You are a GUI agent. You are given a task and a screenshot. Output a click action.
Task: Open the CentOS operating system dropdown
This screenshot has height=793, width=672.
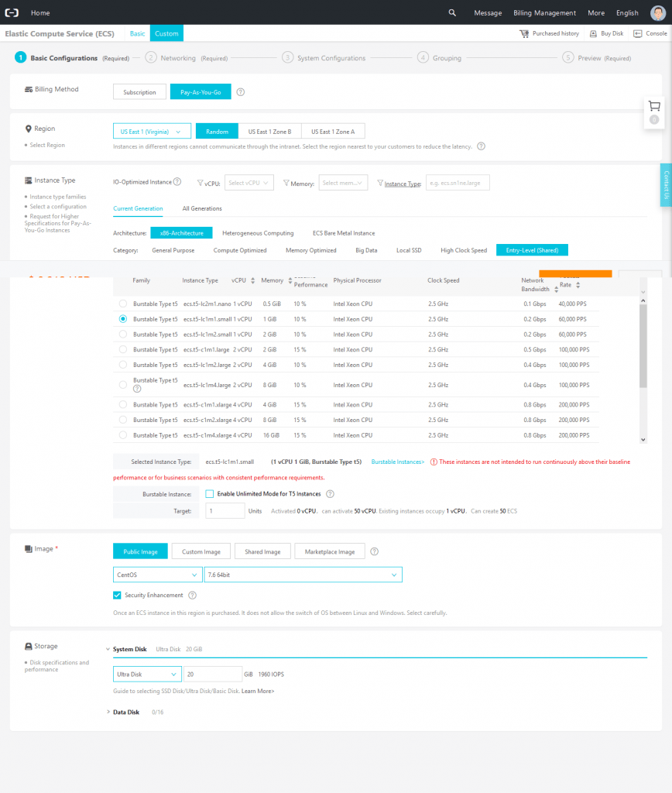pos(157,575)
